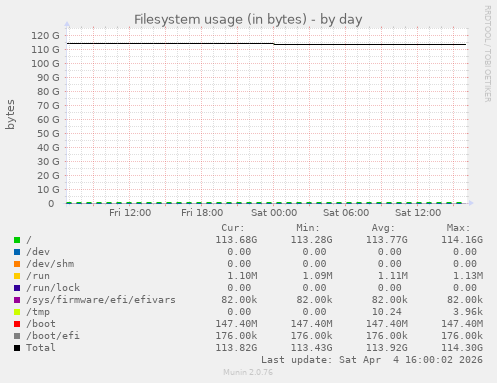Click the '20 G' y-axis tick label
The height and width of the screenshot is (383, 497).
point(48,175)
